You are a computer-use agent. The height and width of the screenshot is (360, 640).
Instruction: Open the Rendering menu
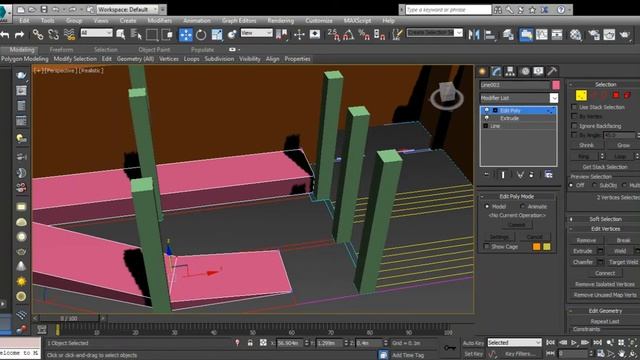click(280, 20)
